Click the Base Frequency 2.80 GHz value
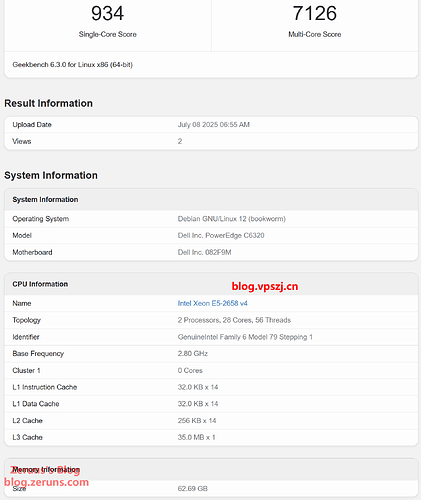Image resolution: width=421 pixels, height=500 pixels. [193, 354]
